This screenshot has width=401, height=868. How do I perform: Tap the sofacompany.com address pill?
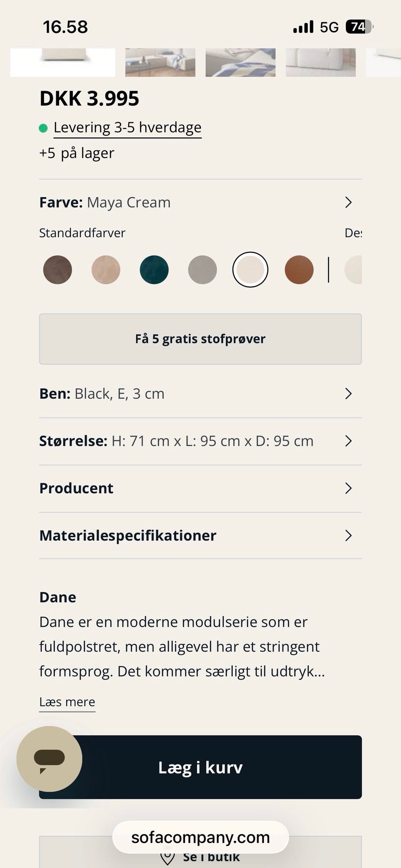[x=200, y=837]
